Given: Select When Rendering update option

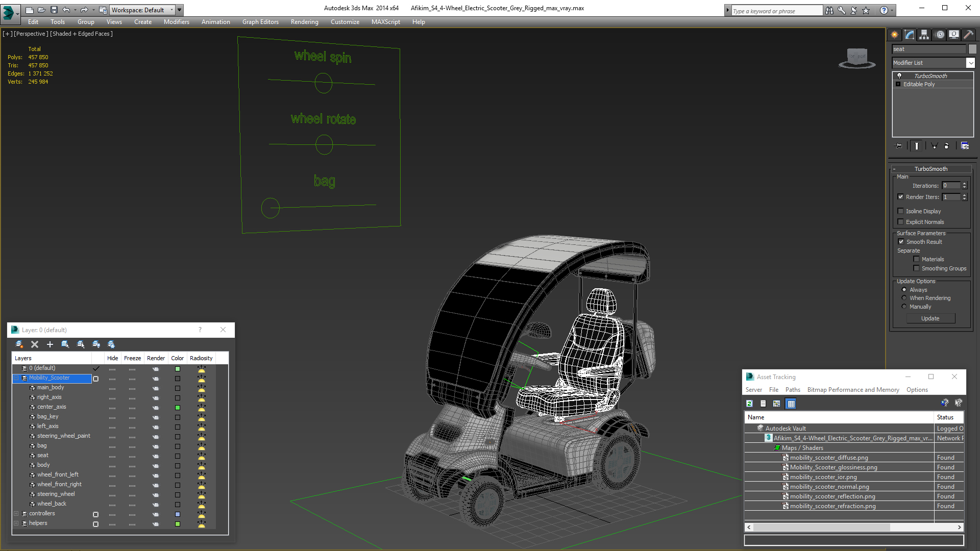Looking at the screenshot, I should point(904,298).
